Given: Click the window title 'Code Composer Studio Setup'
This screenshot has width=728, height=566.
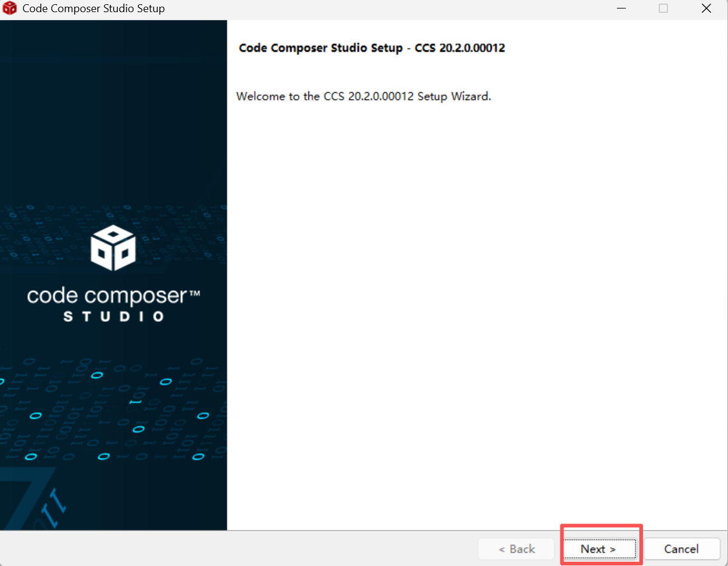Looking at the screenshot, I should tap(94, 9).
